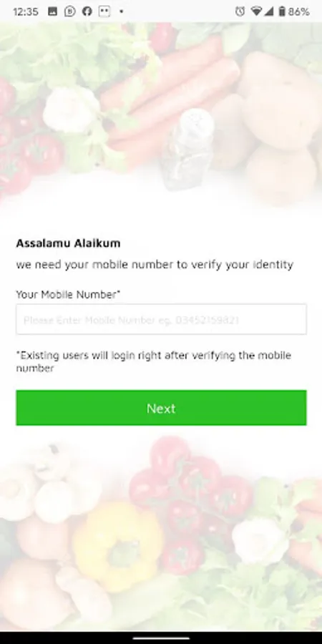Tap the 12:35 clock in status bar

(26, 11)
